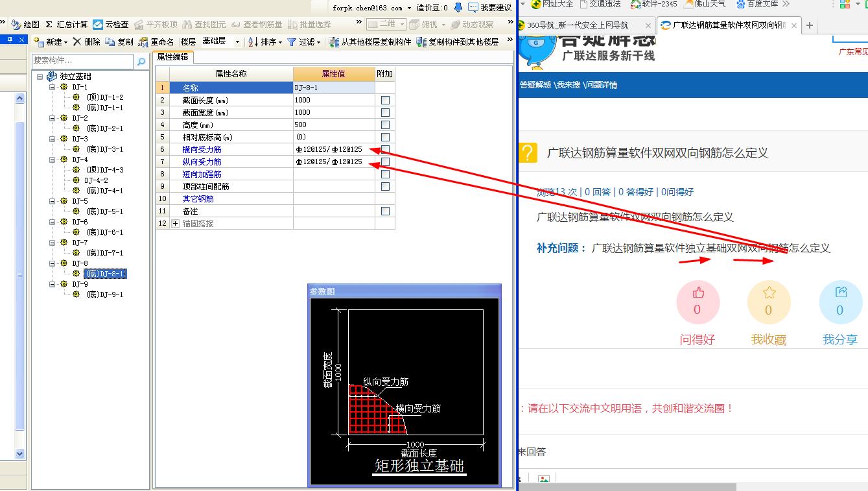Click the left panel scrollbar down arrow
The width and height of the screenshot is (868, 491).
click(19, 454)
